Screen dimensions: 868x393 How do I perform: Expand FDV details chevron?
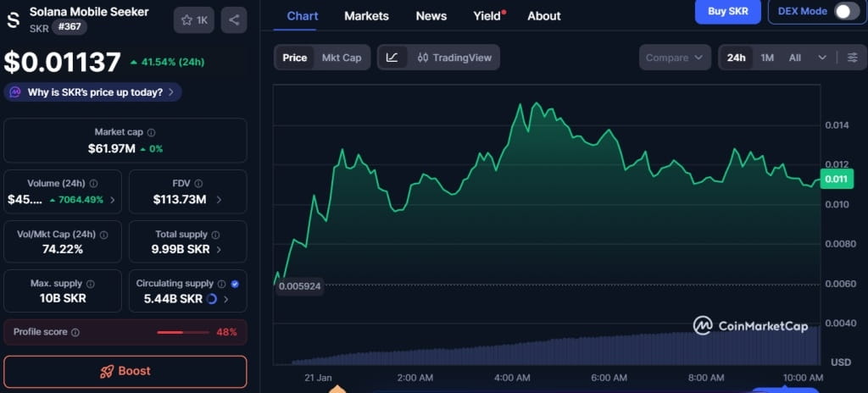[219, 200]
